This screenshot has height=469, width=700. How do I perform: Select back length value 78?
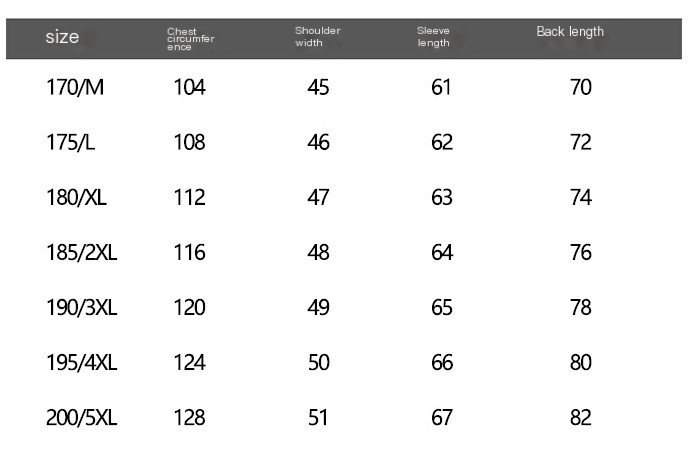click(581, 307)
